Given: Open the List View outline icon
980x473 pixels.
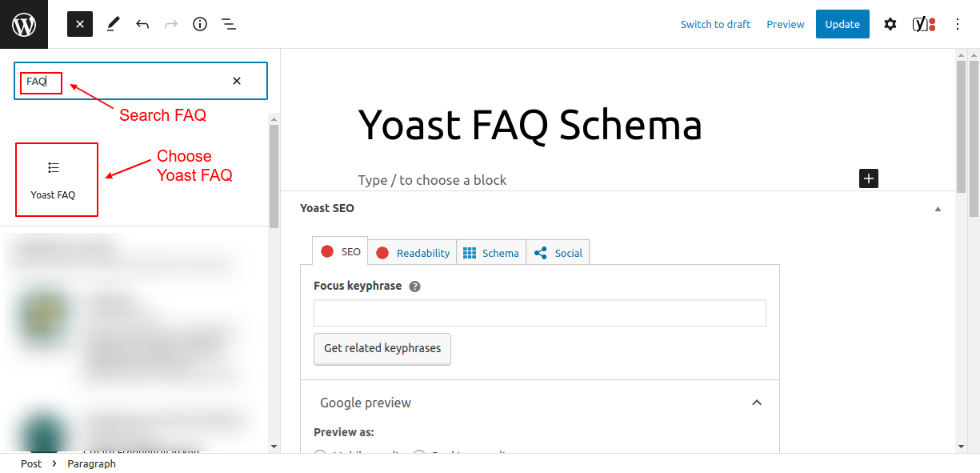Looking at the screenshot, I should pyautogui.click(x=229, y=23).
